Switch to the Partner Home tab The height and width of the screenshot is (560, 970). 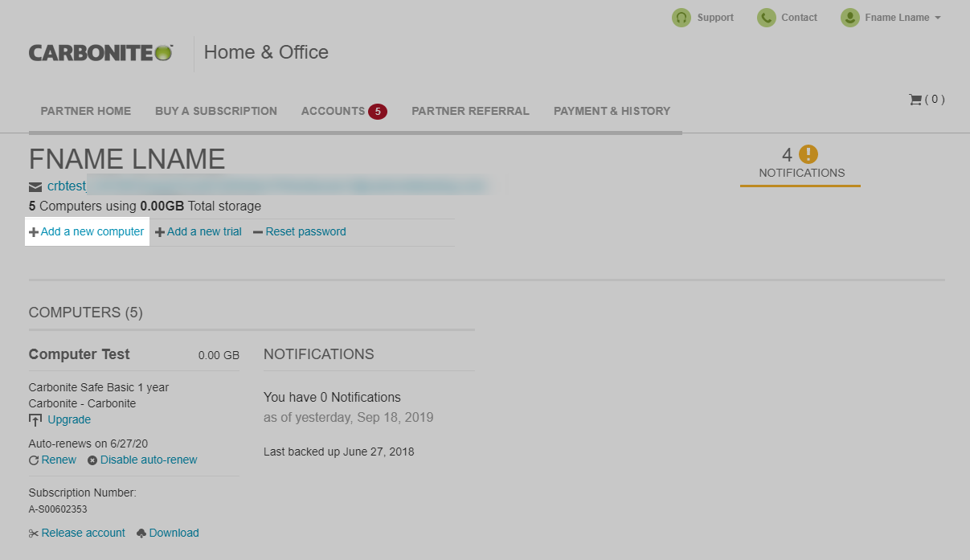[x=85, y=111]
